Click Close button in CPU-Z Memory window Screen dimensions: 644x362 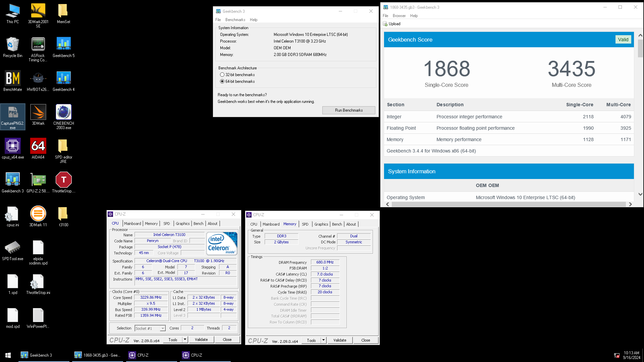pyautogui.click(x=366, y=340)
